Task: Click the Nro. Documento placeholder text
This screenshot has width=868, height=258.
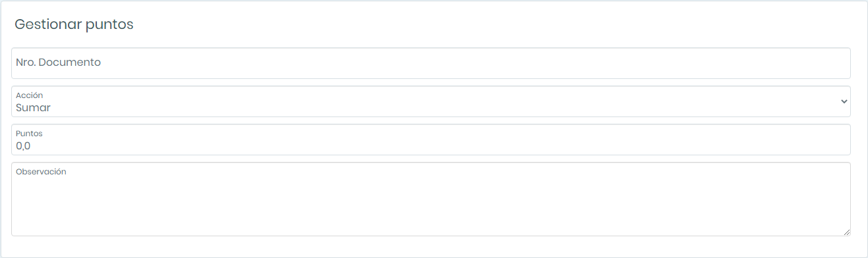Action: pyautogui.click(x=58, y=63)
